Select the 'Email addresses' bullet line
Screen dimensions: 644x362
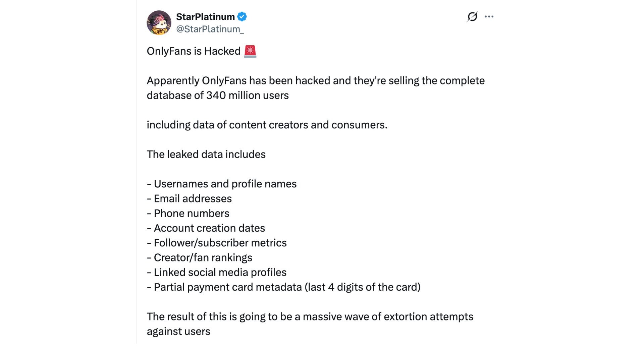click(189, 199)
